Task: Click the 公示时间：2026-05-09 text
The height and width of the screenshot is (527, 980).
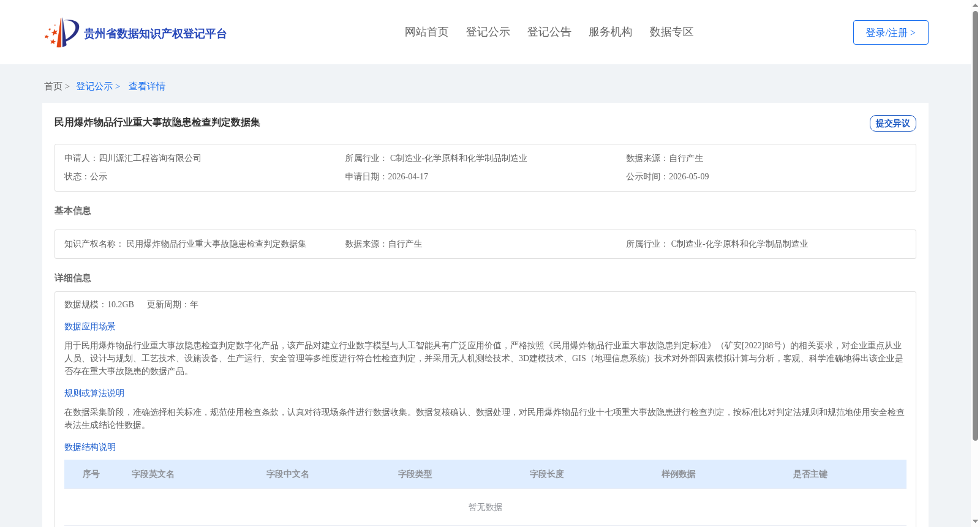Action: (667, 176)
